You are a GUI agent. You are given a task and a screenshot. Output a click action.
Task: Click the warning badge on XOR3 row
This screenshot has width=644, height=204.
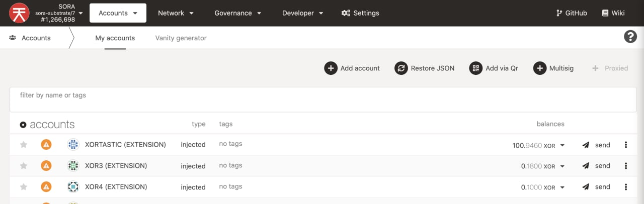(x=46, y=166)
